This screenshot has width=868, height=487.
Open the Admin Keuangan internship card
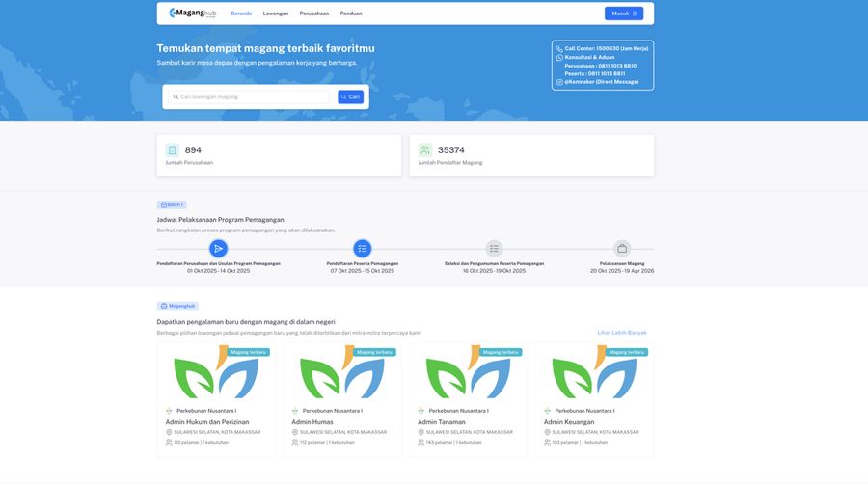coord(569,422)
